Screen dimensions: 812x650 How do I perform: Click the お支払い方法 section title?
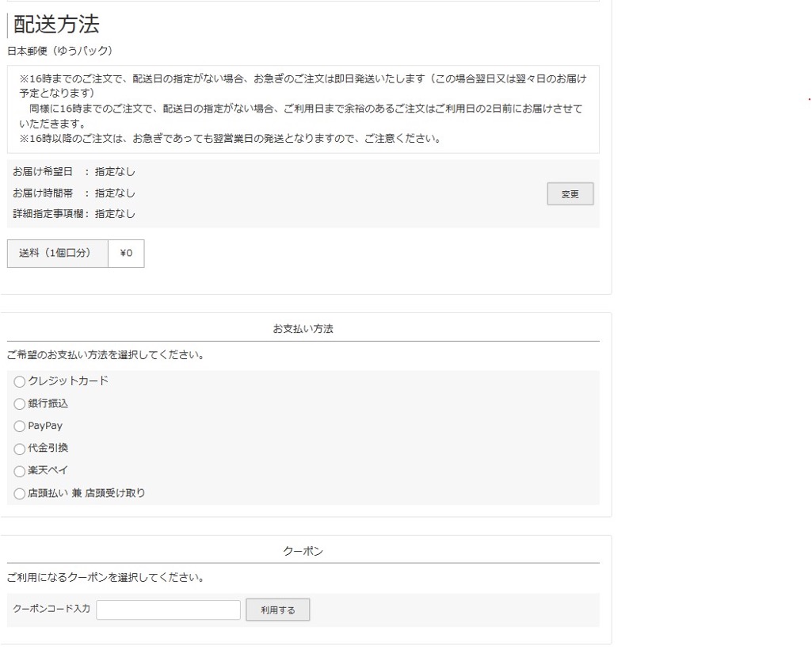[304, 328]
